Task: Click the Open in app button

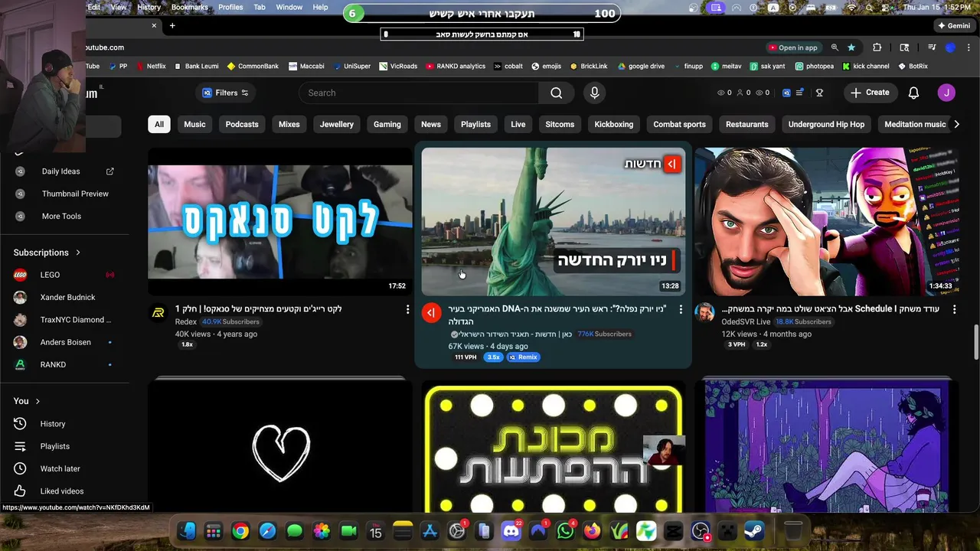Action: 793,47
